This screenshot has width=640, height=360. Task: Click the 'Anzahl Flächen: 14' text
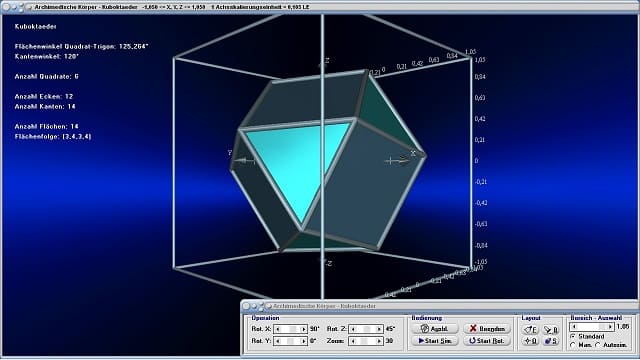pyautogui.click(x=46, y=127)
